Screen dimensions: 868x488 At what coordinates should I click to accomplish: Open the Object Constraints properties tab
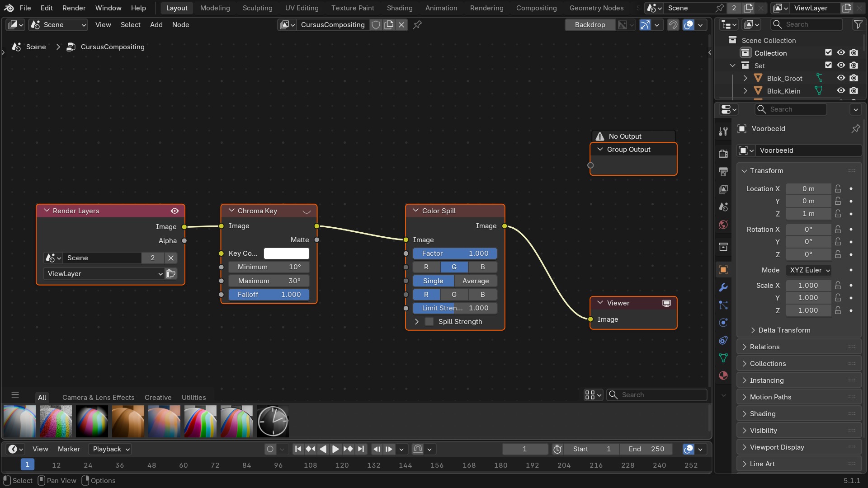723,340
